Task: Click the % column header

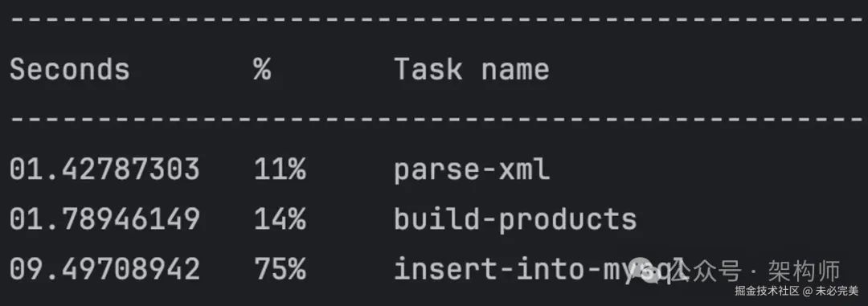Action: point(262,70)
